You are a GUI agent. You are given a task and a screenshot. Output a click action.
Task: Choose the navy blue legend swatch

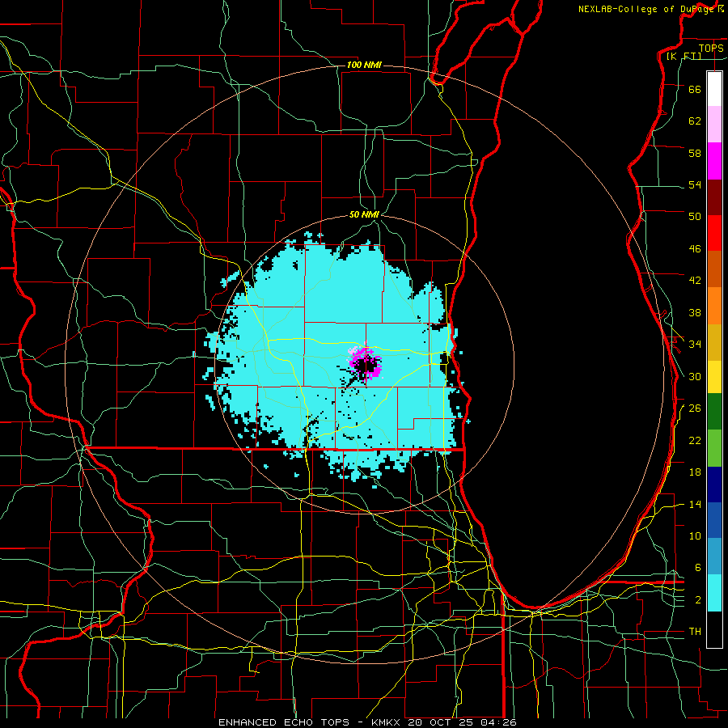tap(714, 485)
